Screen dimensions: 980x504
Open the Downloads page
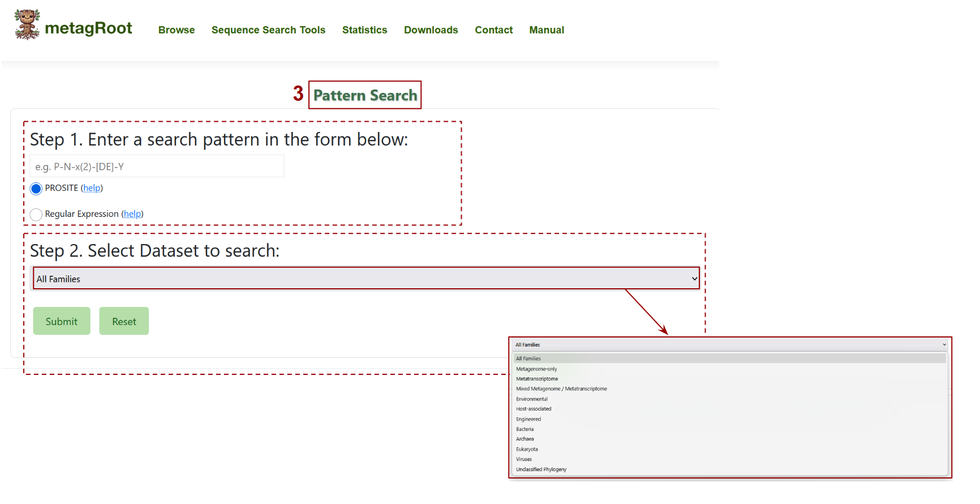(x=431, y=30)
